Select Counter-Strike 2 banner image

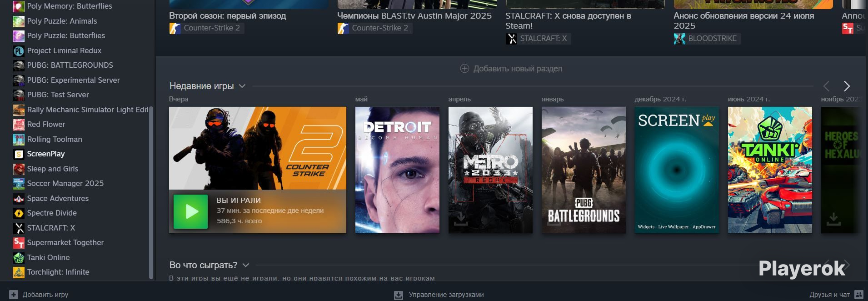click(258, 148)
